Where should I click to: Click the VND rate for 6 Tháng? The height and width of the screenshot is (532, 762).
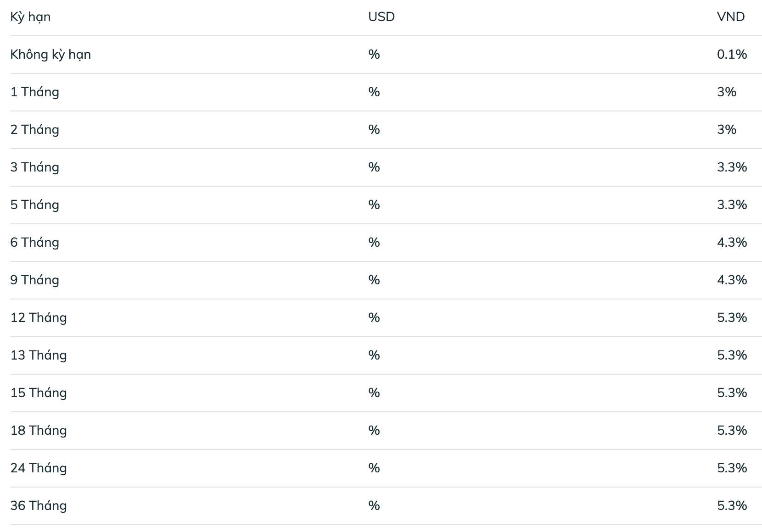pos(732,243)
